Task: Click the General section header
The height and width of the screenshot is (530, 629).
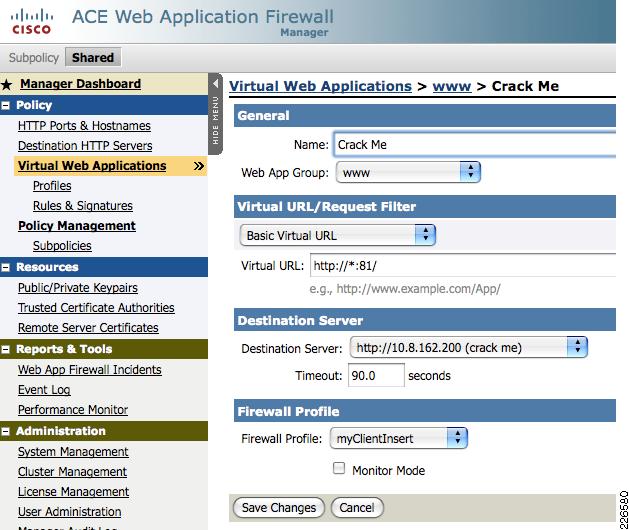Action: [x=425, y=116]
